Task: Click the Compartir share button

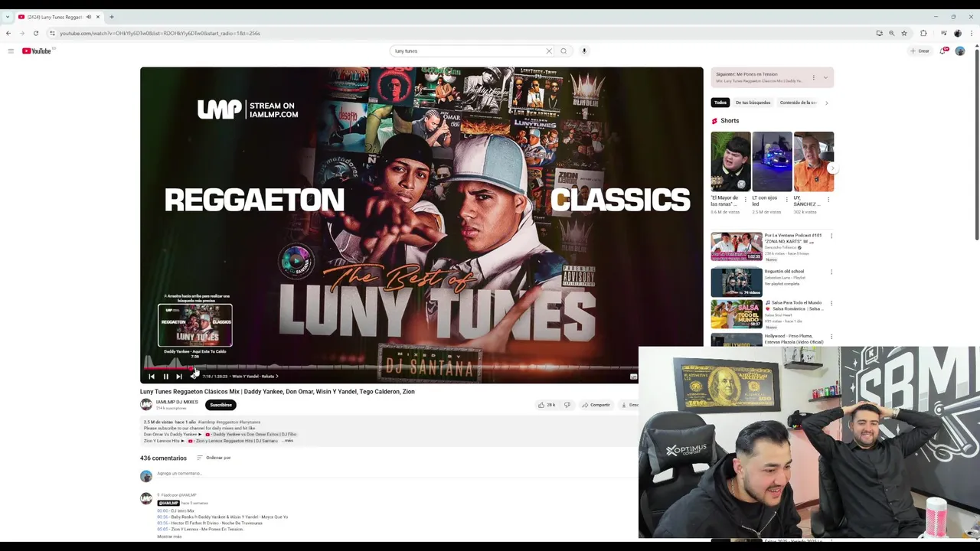Action: (596, 405)
